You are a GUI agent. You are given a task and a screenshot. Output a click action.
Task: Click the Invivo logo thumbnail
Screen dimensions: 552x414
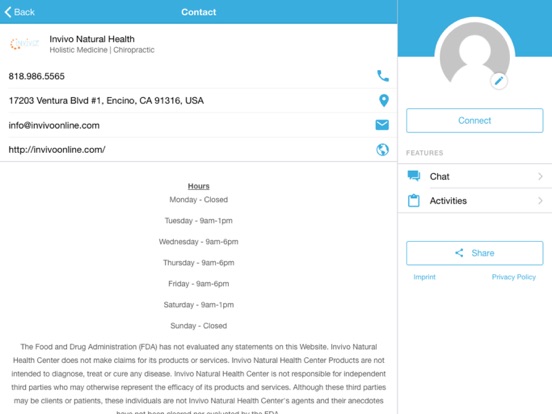pos(24,44)
